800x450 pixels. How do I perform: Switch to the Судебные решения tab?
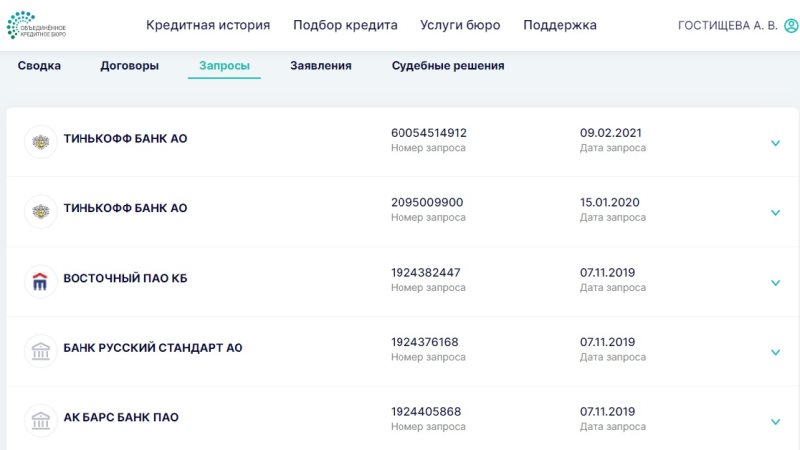(448, 66)
